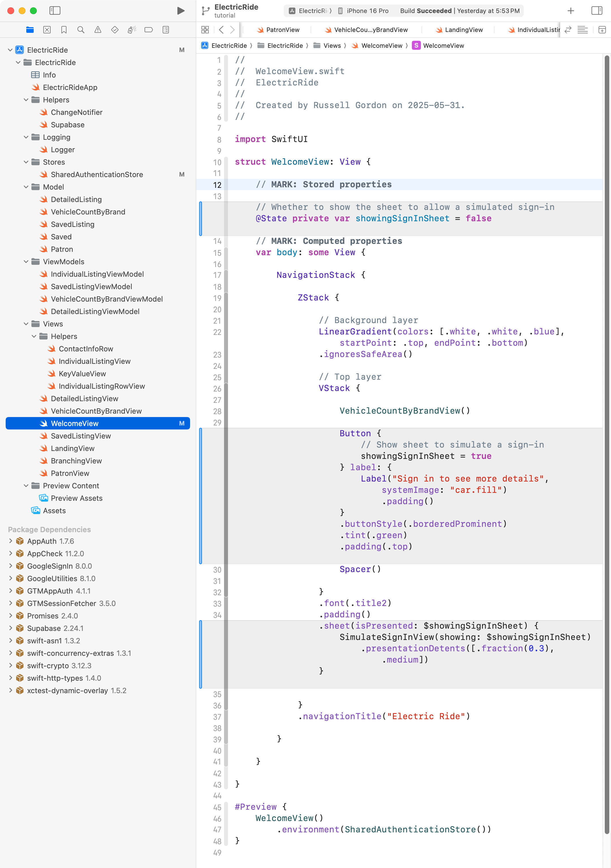The width and height of the screenshot is (611, 868).
Task: Toggle the left navigator sidebar
Action: coord(55,10)
